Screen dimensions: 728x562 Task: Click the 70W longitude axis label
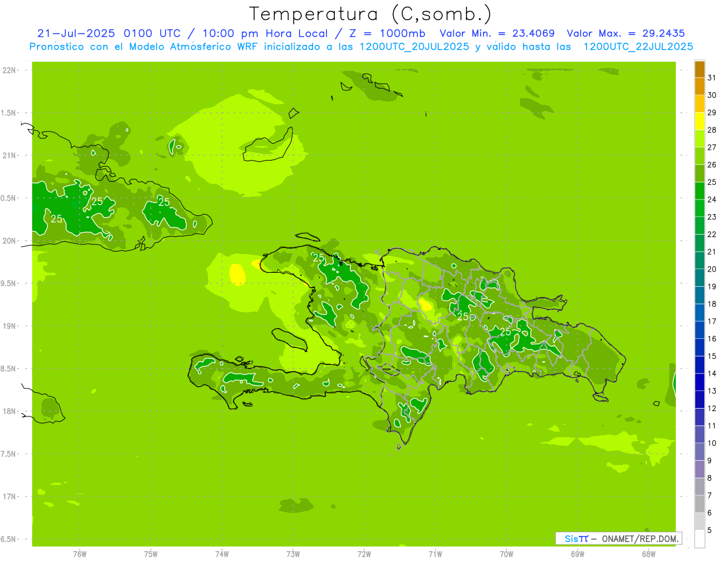click(507, 554)
